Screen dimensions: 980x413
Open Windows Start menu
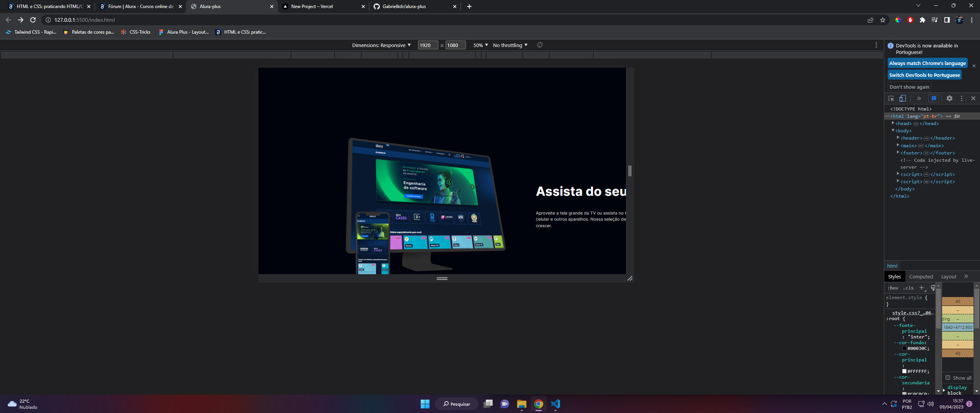click(x=425, y=404)
